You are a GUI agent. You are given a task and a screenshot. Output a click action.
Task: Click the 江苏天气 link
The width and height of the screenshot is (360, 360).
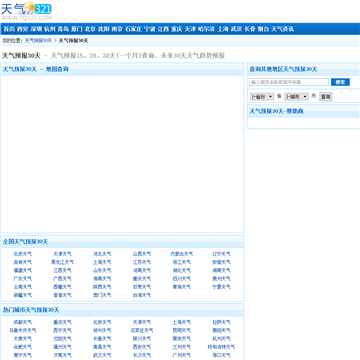point(142,262)
